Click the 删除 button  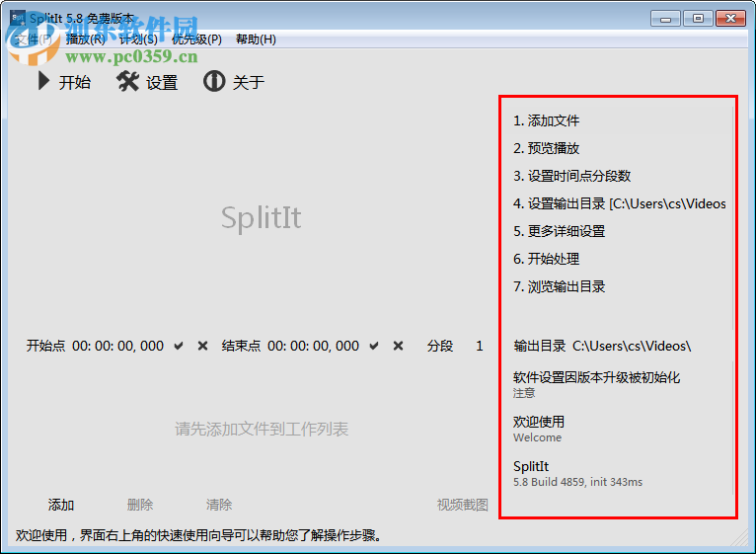pyautogui.click(x=140, y=505)
